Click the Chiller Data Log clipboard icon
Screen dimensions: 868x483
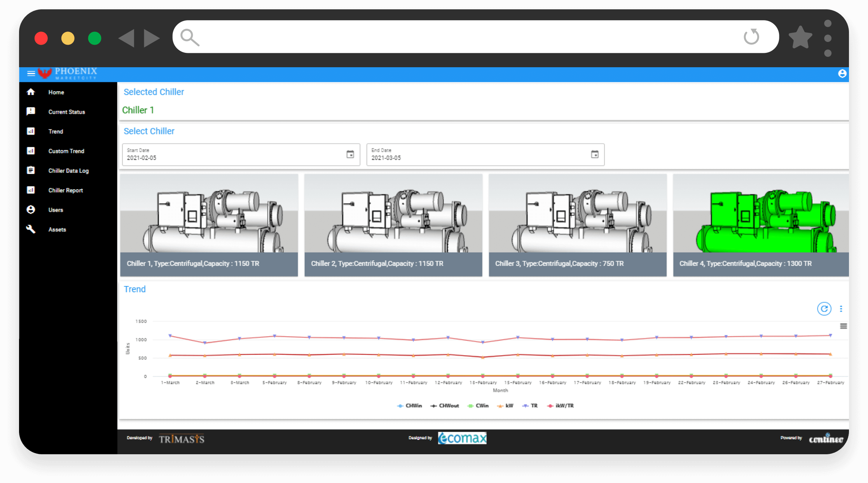click(x=31, y=170)
